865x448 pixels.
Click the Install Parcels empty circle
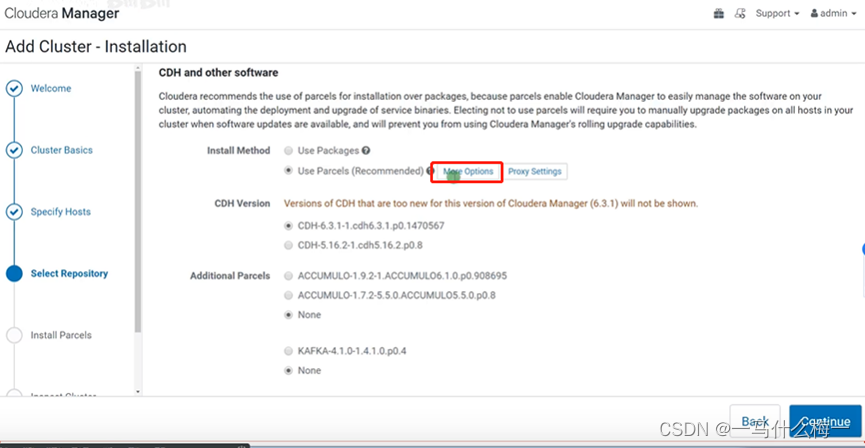[x=14, y=335]
